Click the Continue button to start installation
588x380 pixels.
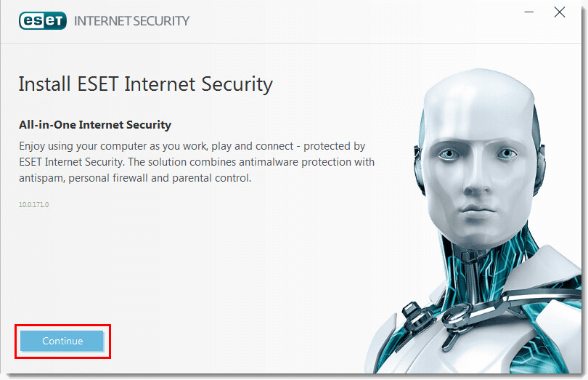pyautogui.click(x=62, y=341)
